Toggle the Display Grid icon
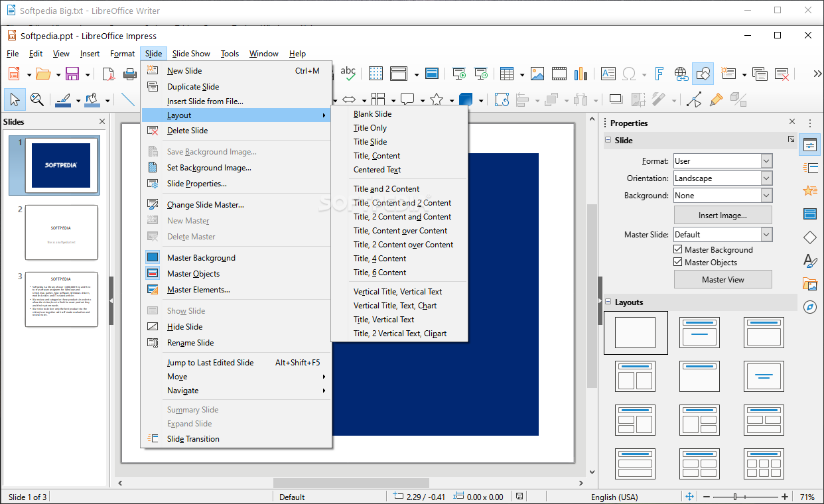 coord(376,74)
